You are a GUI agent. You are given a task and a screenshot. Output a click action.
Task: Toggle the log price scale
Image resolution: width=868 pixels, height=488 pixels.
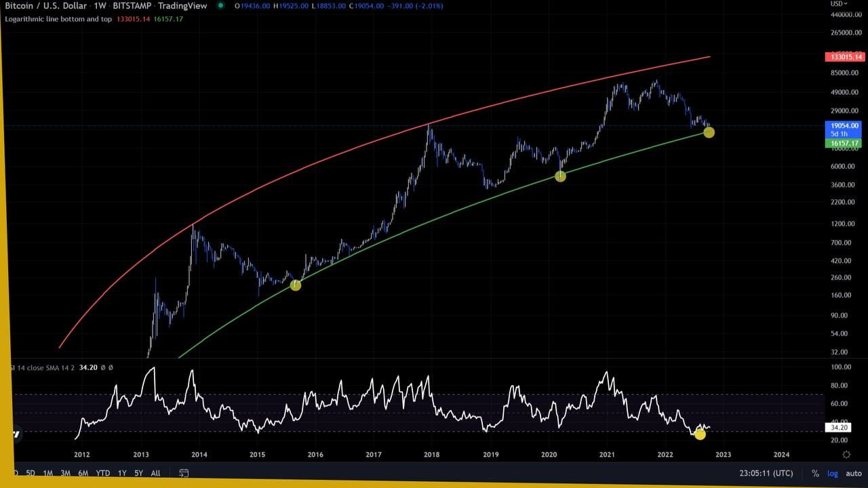point(832,473)
